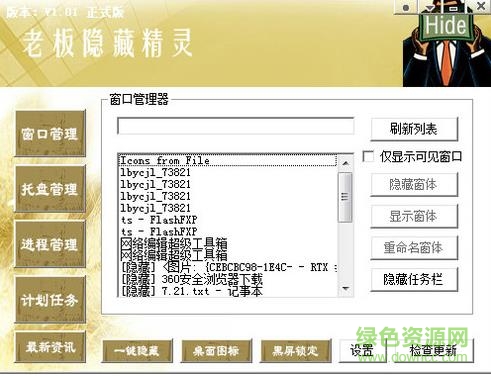491x376 pixels.
Task: Enable the 仅显示可见窗口 checkbox
Action: tap(368, 156)
